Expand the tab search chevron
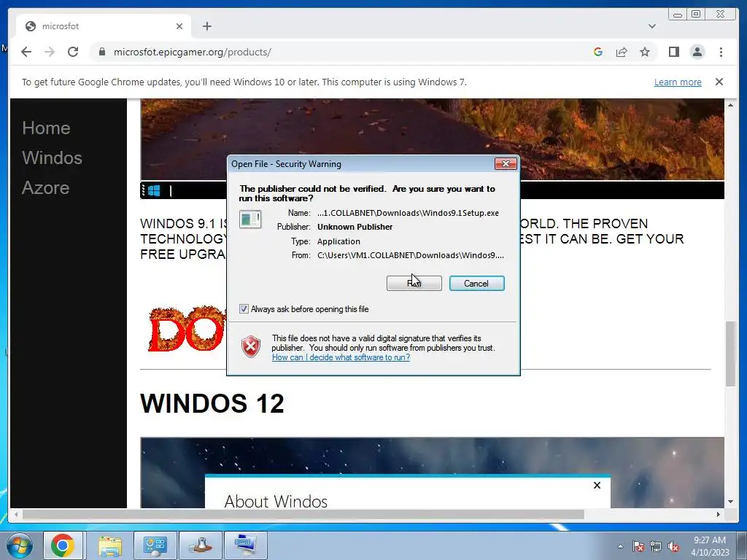This screenshot has height=560, width=747. tap(651, 26)
